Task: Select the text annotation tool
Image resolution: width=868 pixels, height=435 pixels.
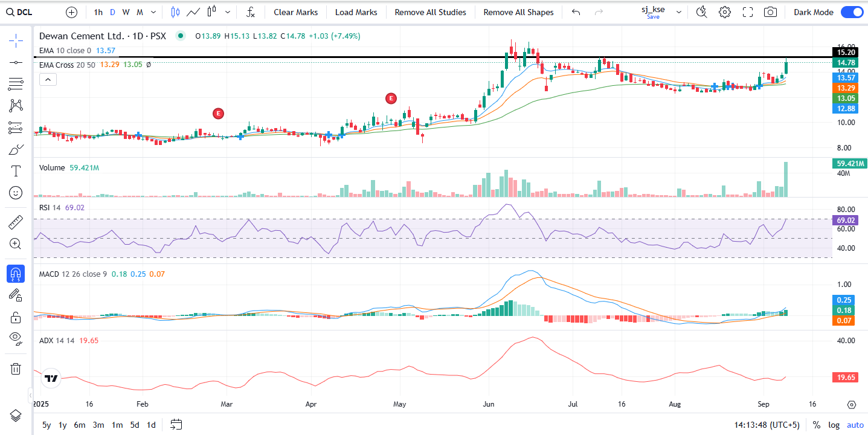Action: 16,171
